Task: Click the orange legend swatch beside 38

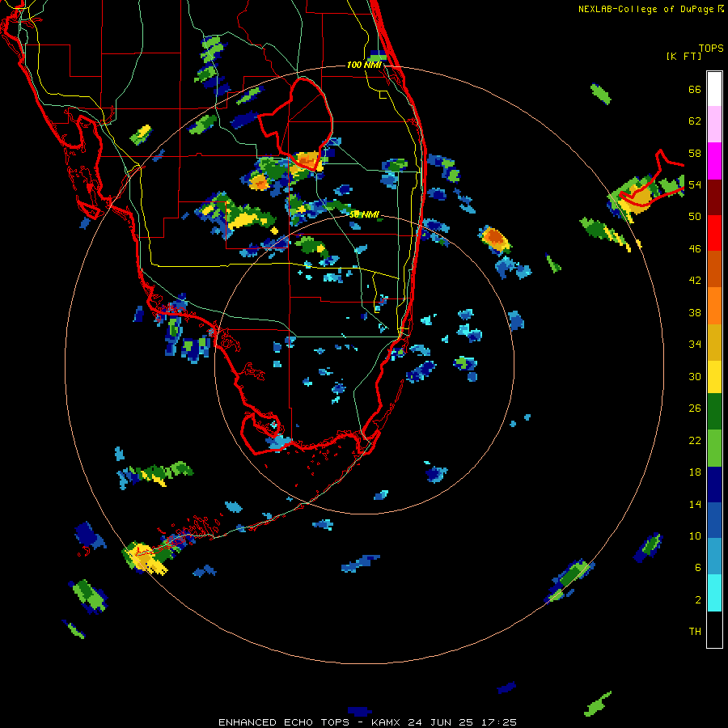Action: 714,306
